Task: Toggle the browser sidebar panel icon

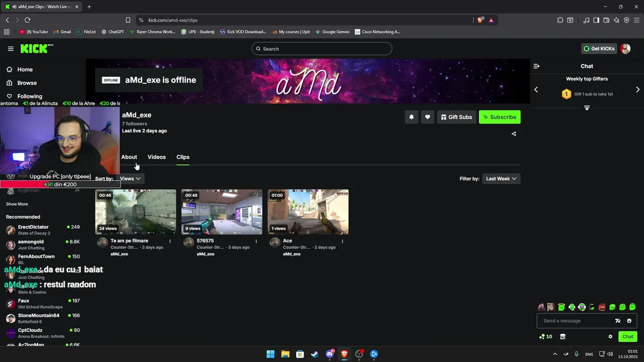Action: (x=596, y=20)
